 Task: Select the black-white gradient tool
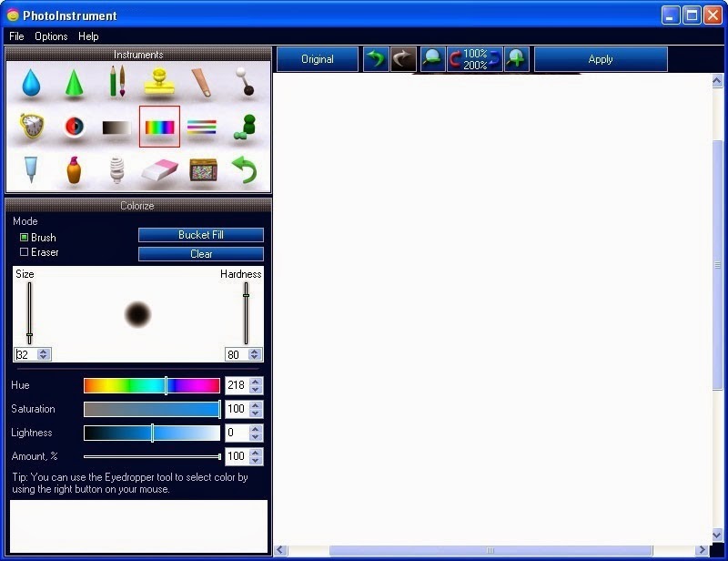click(116, 127)
